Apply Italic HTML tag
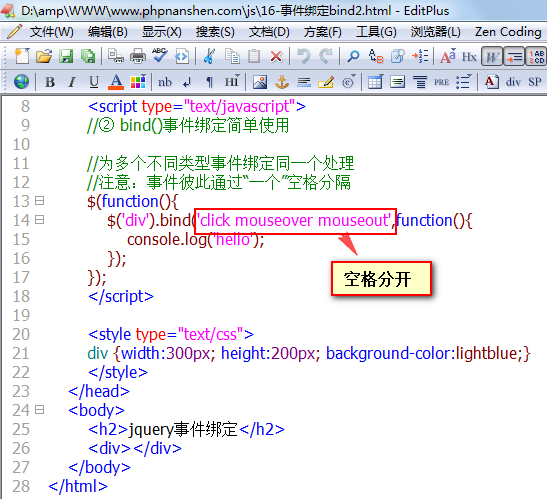 [72, 82]
